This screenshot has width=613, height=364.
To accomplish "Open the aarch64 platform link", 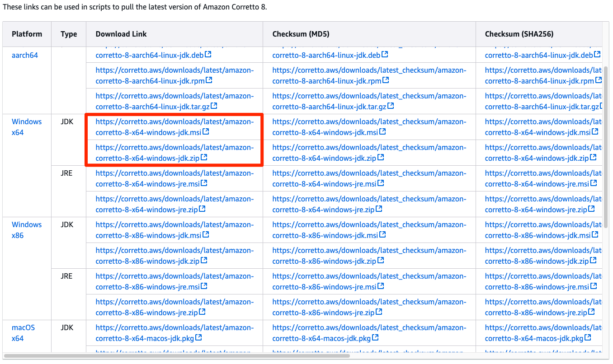I will click(x=25, y=55).
